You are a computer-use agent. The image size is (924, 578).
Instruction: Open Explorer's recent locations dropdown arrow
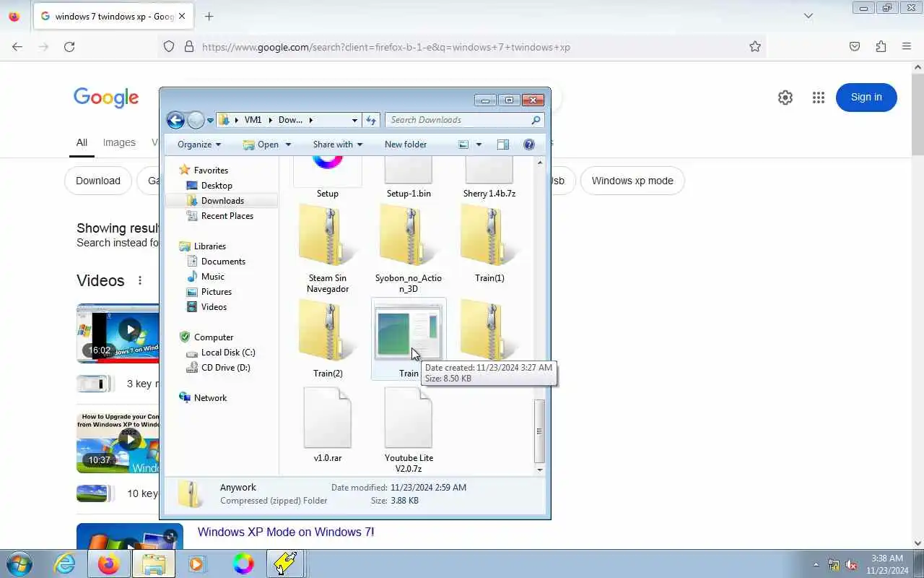point(210,121)
